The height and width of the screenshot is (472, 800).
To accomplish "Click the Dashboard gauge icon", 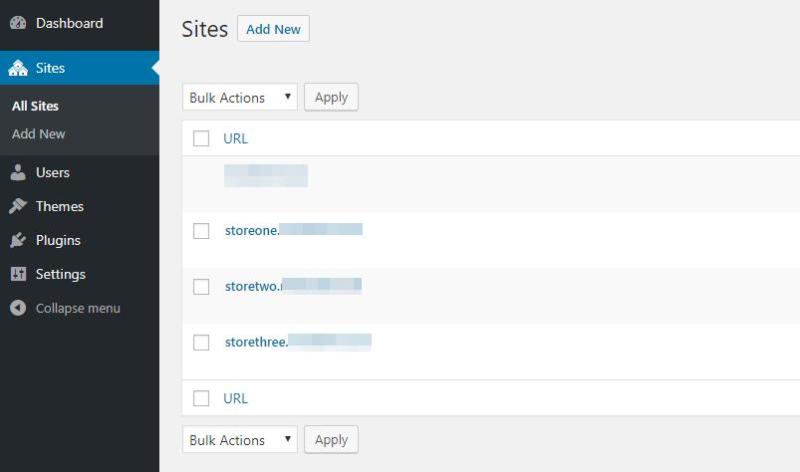I will coord(17,23).
